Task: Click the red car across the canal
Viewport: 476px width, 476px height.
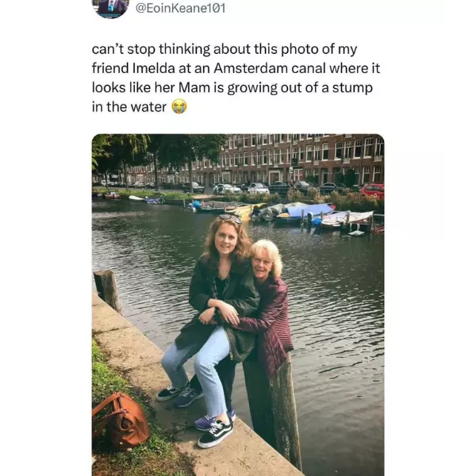Action: (x=372, y=190)
